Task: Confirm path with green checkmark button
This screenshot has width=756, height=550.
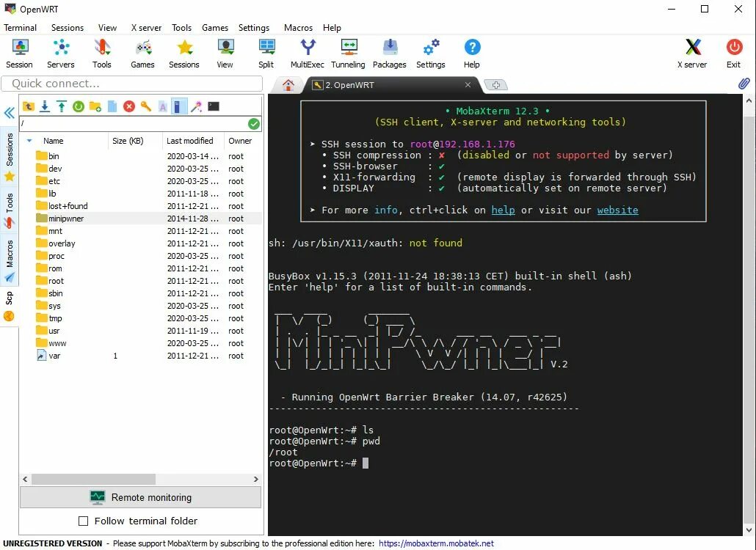Action: [254, 124]
